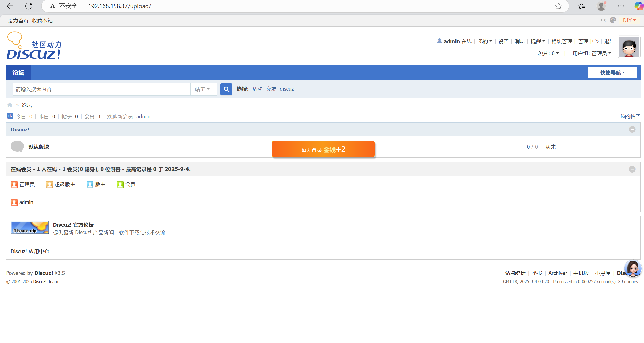Bookmark this page with star icon
The image size is (644, 343).
[x=559, y=6]
